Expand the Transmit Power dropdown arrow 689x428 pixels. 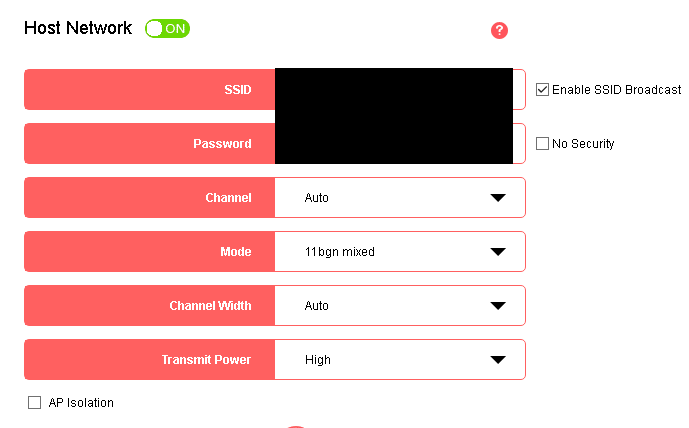[x=498, y=360]
